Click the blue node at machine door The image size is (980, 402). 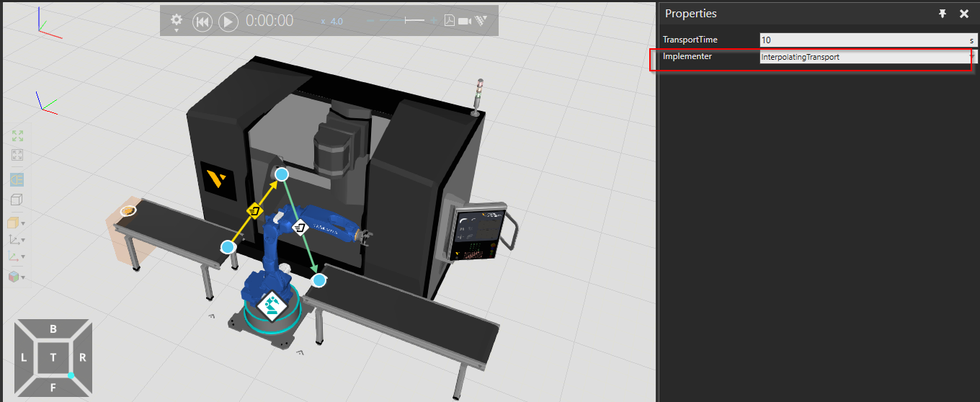282,174
